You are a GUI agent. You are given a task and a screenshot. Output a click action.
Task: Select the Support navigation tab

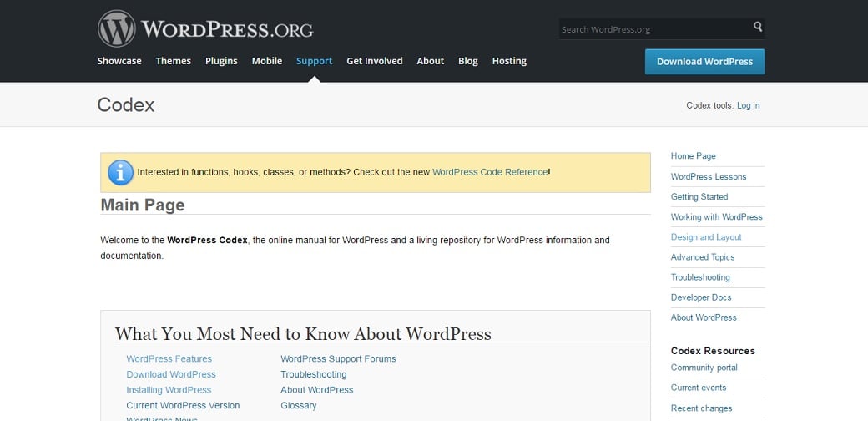point(314,61)
